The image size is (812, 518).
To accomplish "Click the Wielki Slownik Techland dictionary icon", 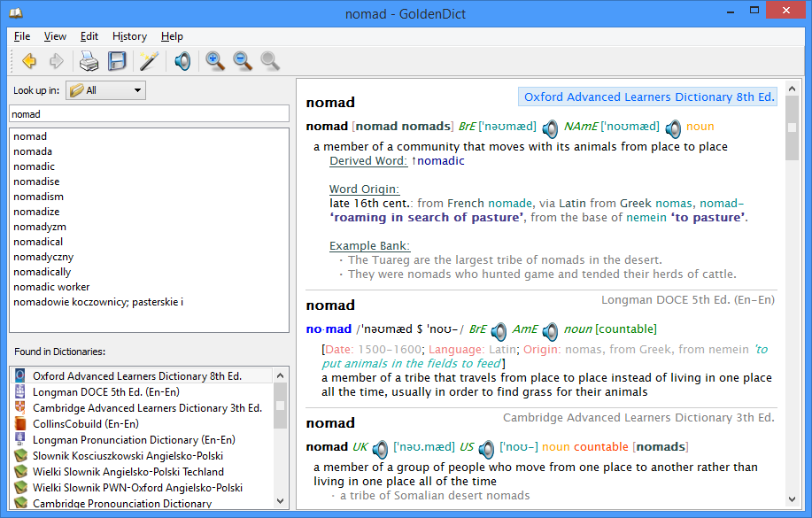I will tap(20, 471).
